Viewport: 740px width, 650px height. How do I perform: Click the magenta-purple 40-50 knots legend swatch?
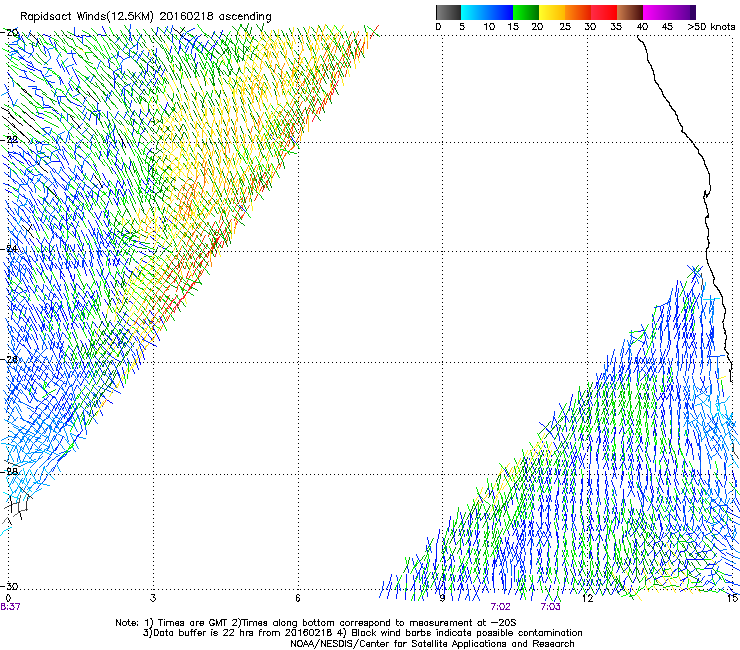(x=669, y=12)
